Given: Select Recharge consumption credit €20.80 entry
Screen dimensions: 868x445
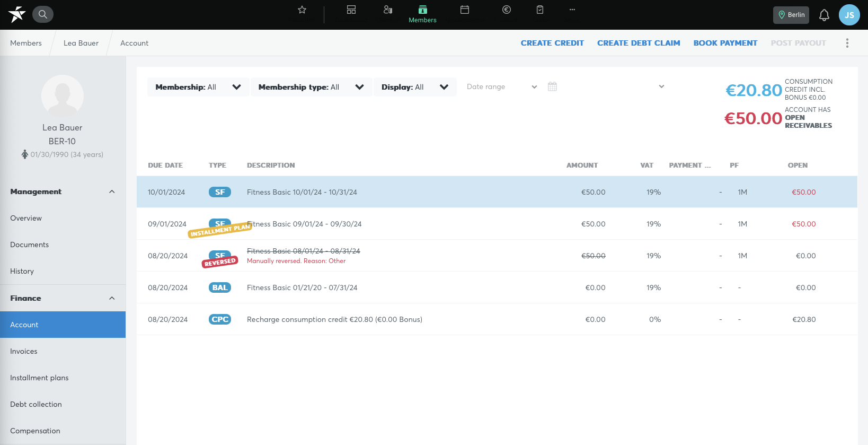Looking at the screenshot, I should tap(334, 319).
